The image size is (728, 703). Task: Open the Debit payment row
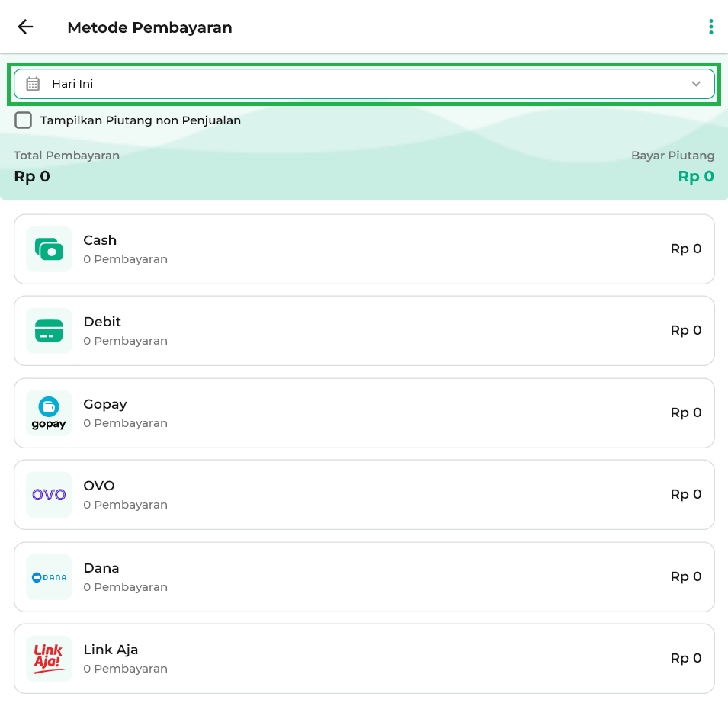[x=364, y=331]
